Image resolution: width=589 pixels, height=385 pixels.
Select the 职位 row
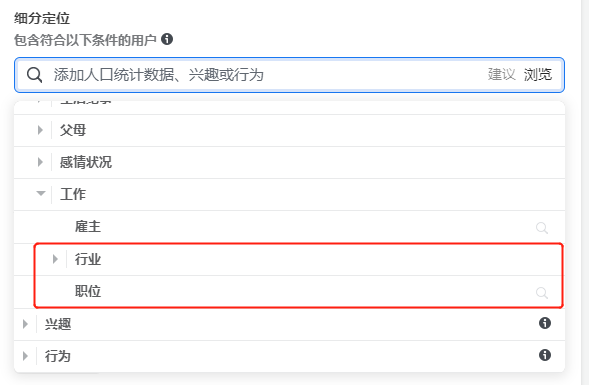(x=289, y=292)
